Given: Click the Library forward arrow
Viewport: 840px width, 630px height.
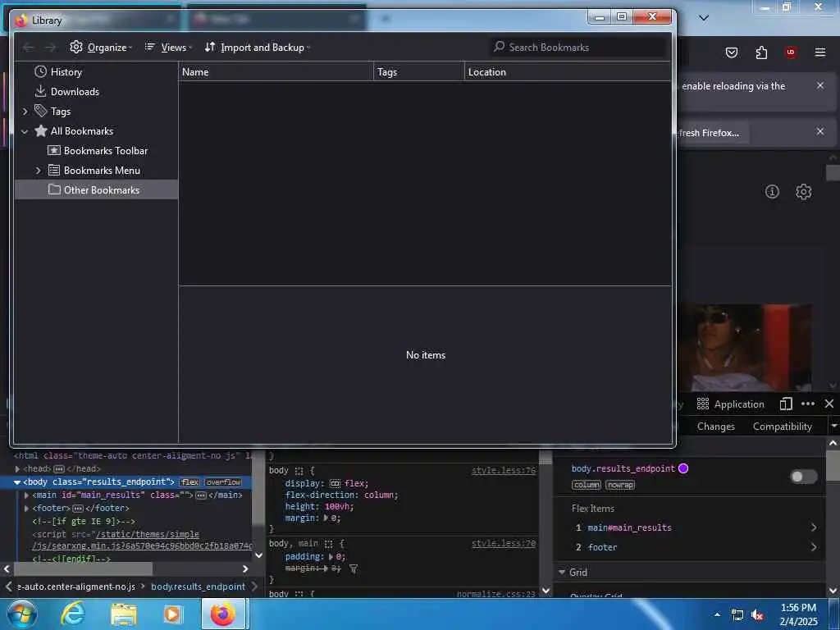Looking at the screenshot, I should (50, 48).
